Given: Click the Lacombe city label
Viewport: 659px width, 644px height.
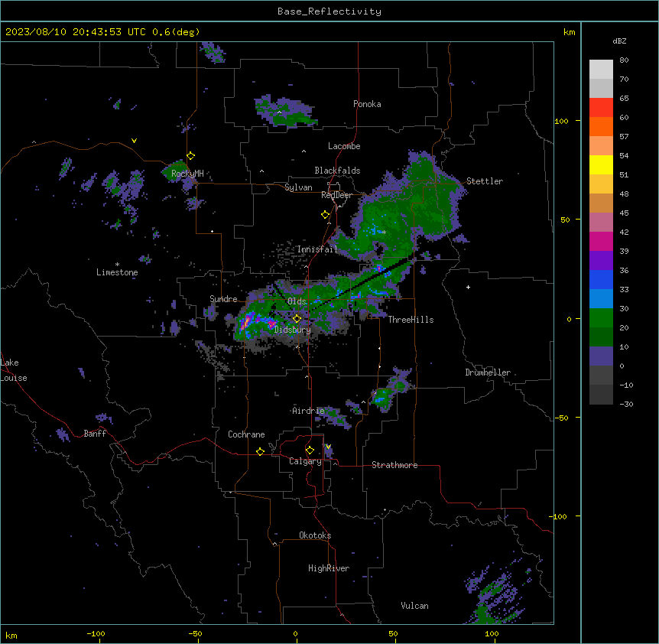Looking at the screenshot, I should tap(344, 146).
